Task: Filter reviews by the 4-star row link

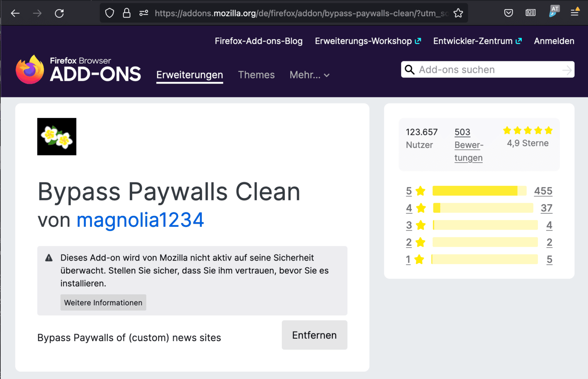Action: click(x=416, y=208)
